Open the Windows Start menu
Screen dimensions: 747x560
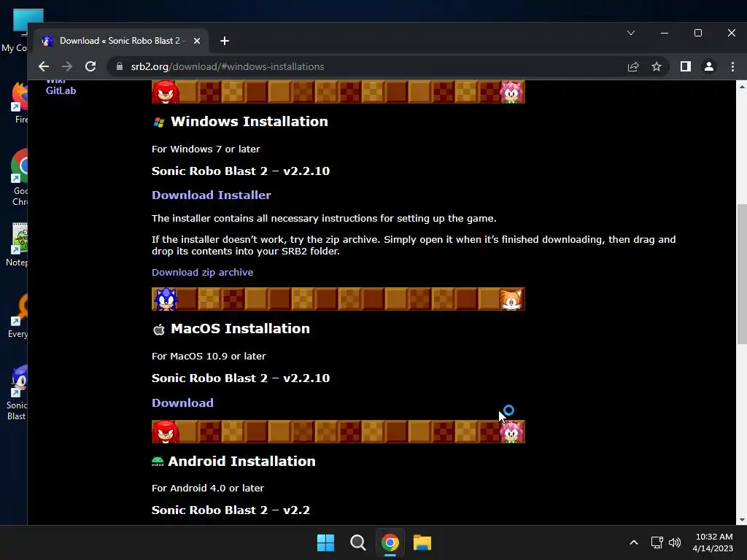[x=326, y=542]
